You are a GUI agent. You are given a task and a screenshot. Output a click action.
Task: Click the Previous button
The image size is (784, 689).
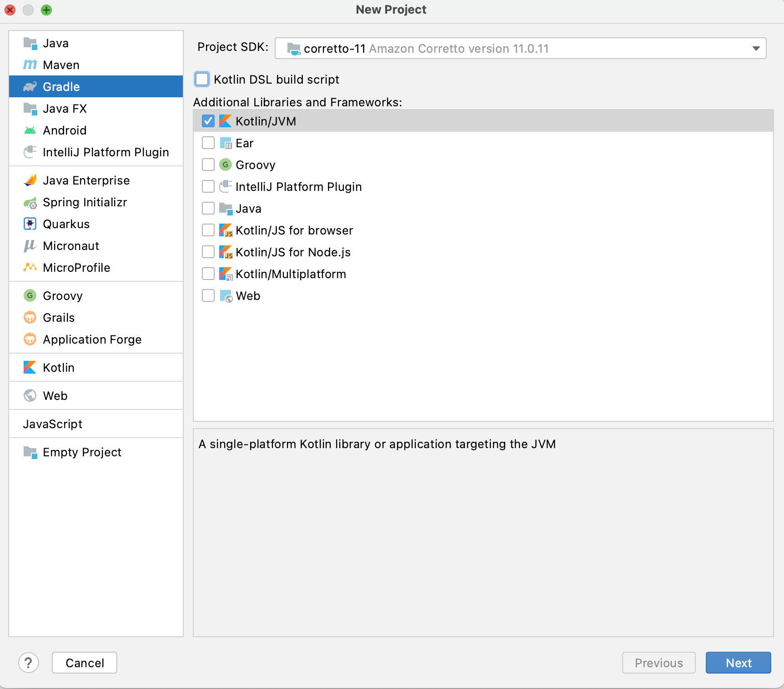[658, 663]
